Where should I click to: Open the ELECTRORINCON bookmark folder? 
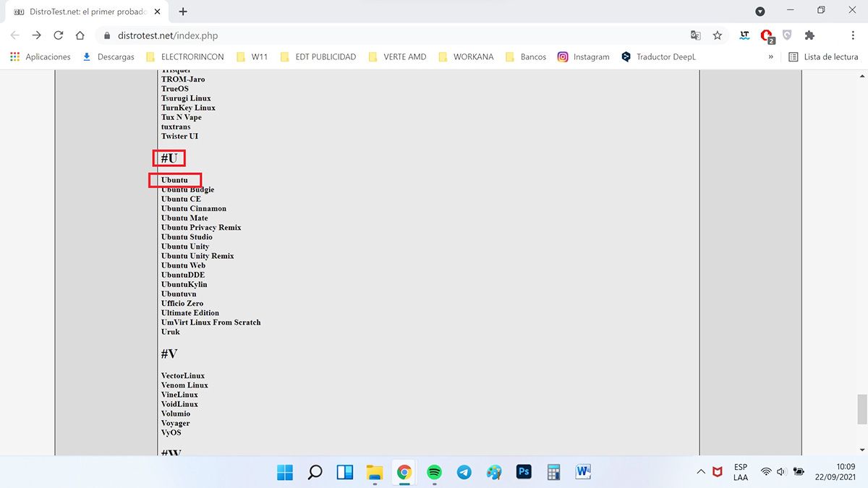click(185, 57)
